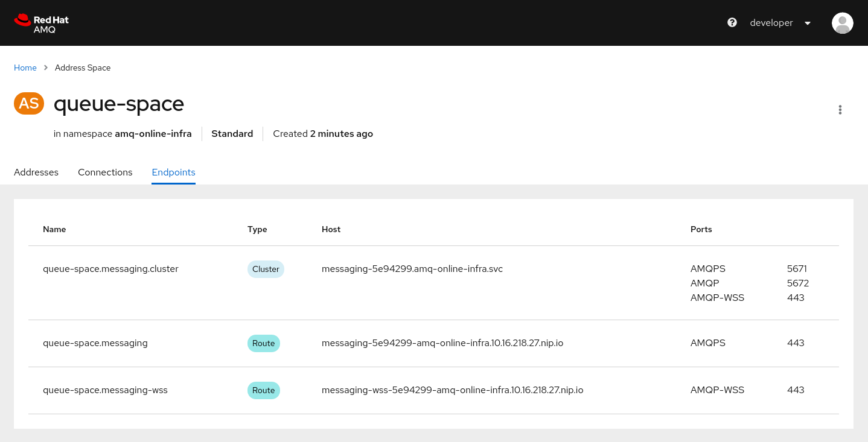Image resolution: width=868 pixels, height=442 pixels.
Task: Switch to the Connections tab
Action: tap(105, 172)
